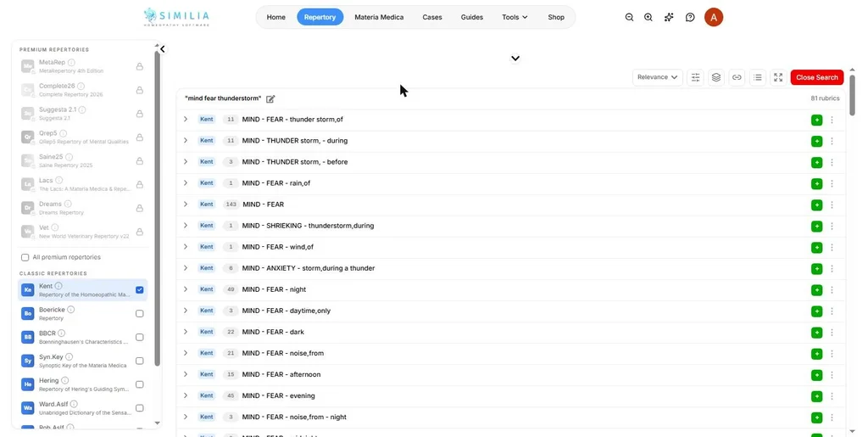868x437 pixels.
Task: Click the link chain icon
Action: point(737,77)
